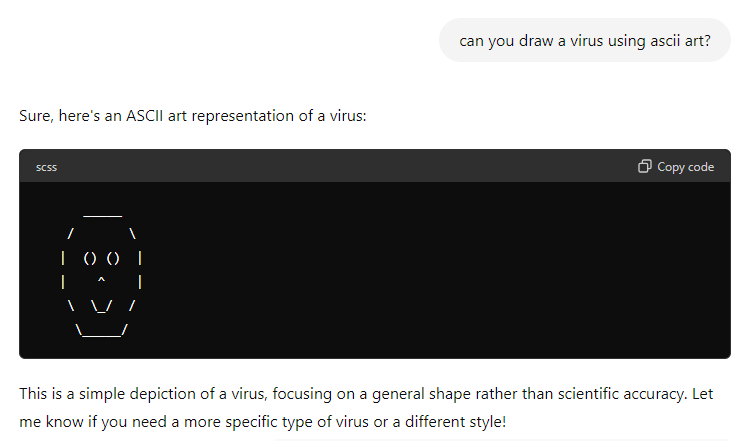This screenshot has width=742, height=441.
Task: Click the "scss" language label
Action: tap(46, 167)
